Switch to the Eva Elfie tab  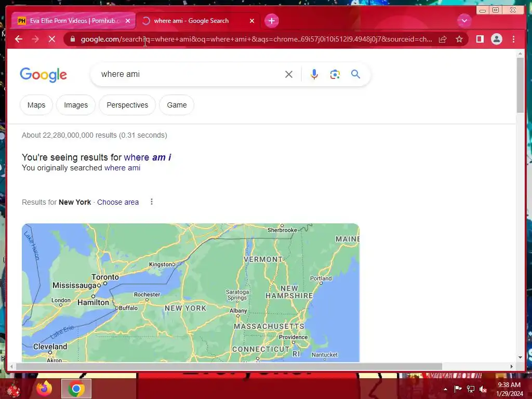tap(73, 21)
